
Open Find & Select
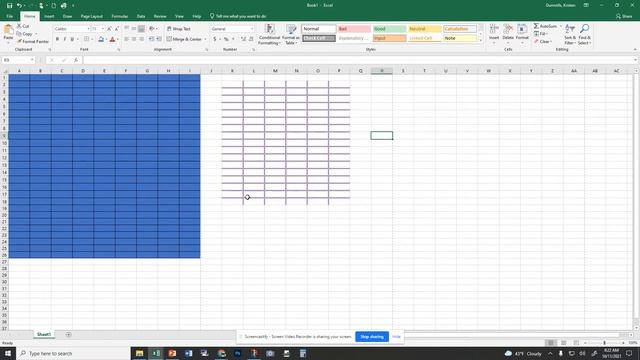584,34
